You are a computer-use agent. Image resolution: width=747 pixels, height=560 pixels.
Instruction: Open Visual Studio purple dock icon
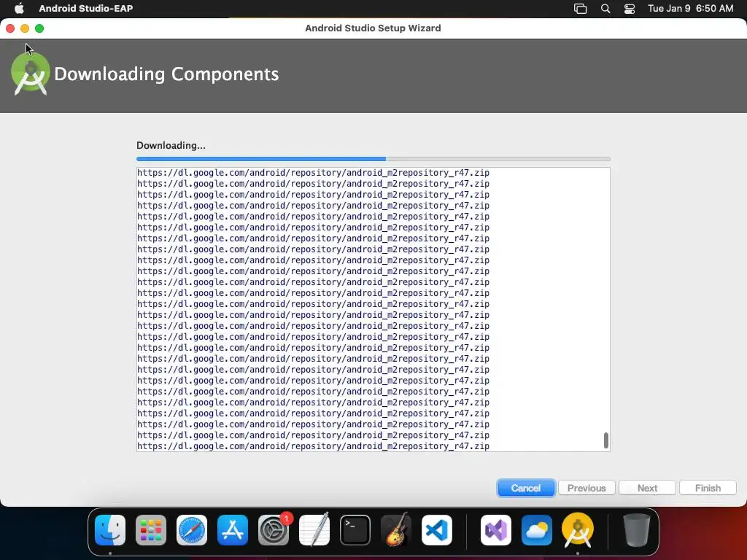(x=495, y=530)
